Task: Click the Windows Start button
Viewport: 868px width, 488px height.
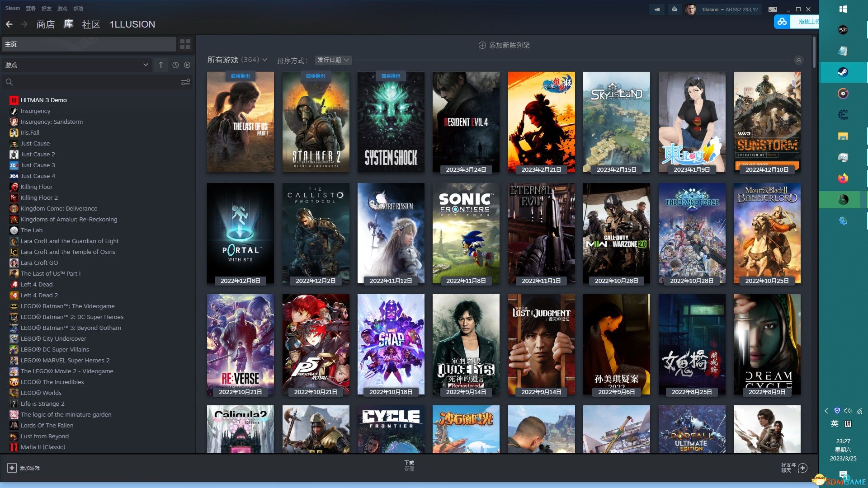Action: point(843,9)
